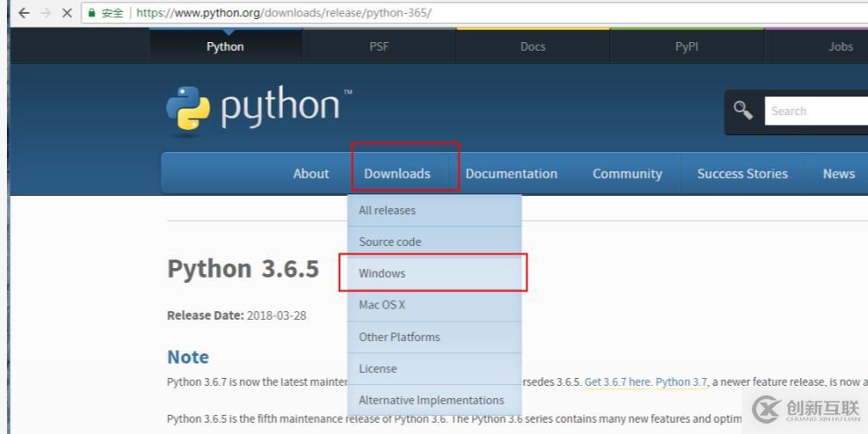The width and height of the screenshot is (868, 434).
Task: Click the browser back arrow
Action: coord(24,13)
